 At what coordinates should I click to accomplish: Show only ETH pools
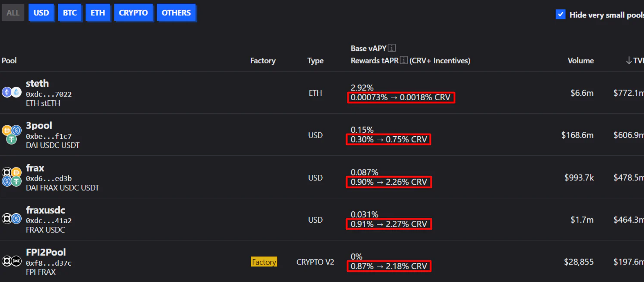[x=98, y=13]
